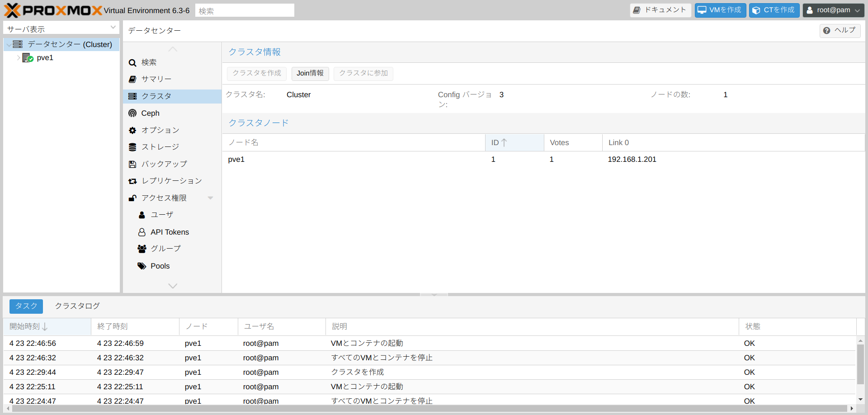Open オプション with the gear icon

(x=132, y=130)
